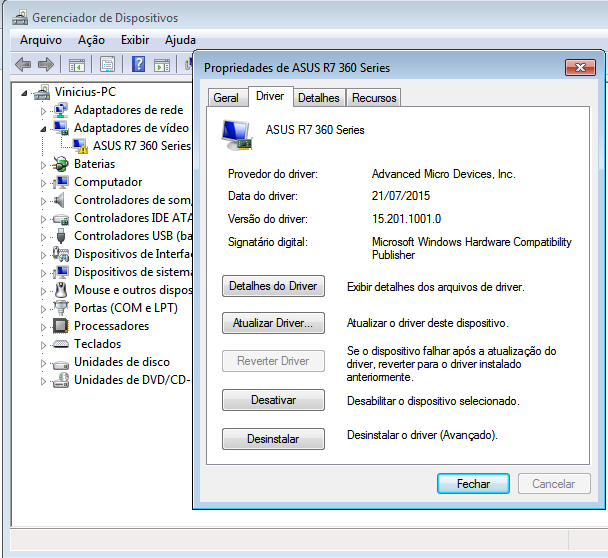Click the Fechar button
Screen dimensions: 608x558
[x=473, y=484]
